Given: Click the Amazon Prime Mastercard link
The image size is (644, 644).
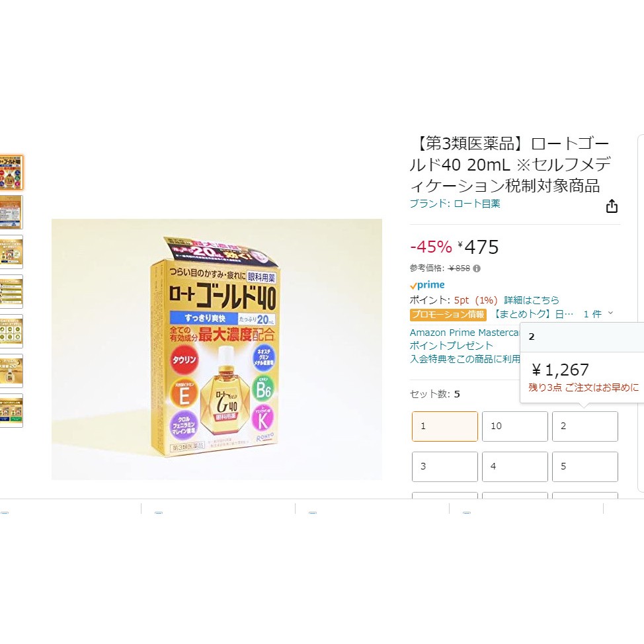Looking at the screenshot, I should point(464,333).
